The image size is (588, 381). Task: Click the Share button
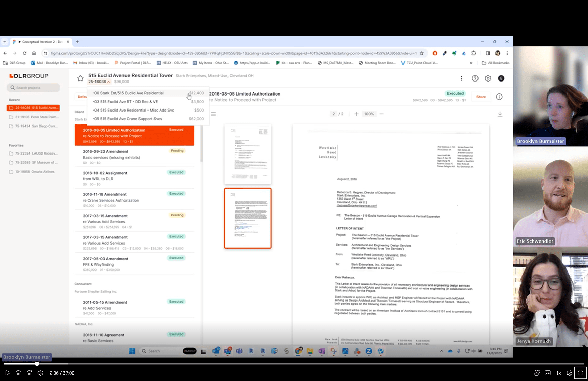click(481, 97)
